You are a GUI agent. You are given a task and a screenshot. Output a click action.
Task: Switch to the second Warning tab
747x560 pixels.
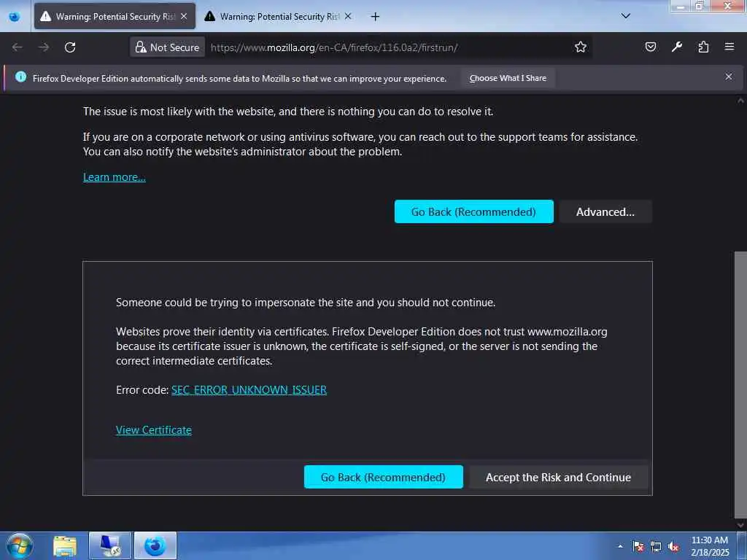click(x=279, y=17)
